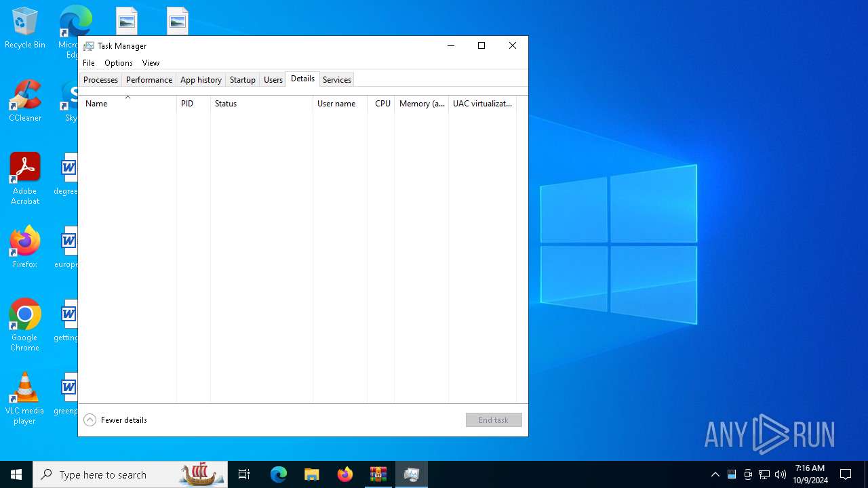Open the Windows Start menu
The height and width of the screenshot is (488, 868).
coord(16,474)
